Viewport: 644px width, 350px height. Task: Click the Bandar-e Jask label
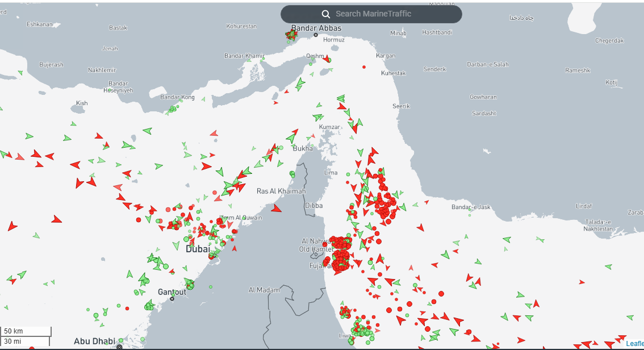(471, 207)
